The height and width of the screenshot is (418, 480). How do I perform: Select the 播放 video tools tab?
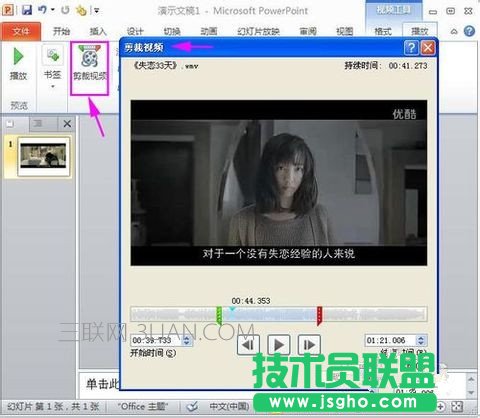420,31
